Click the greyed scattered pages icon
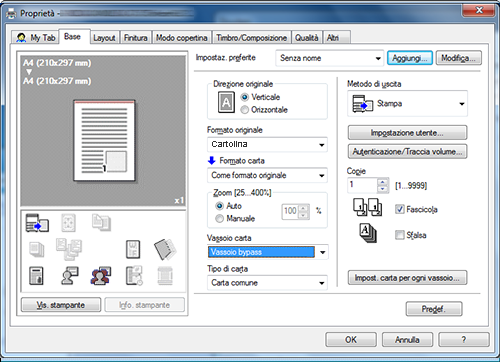The image size is (500, 362). (69, 249)
